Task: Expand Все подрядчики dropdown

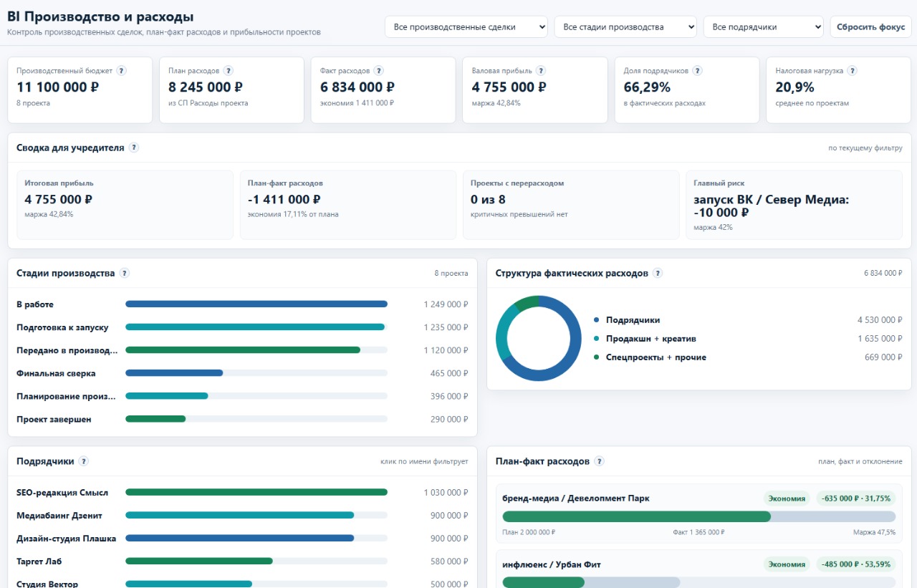Action: click(764, 27)
